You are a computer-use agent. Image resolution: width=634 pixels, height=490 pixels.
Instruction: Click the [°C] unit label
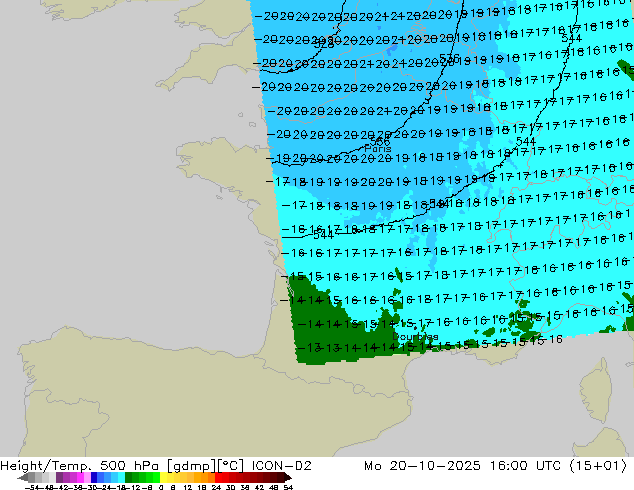(x=231, y=466)
